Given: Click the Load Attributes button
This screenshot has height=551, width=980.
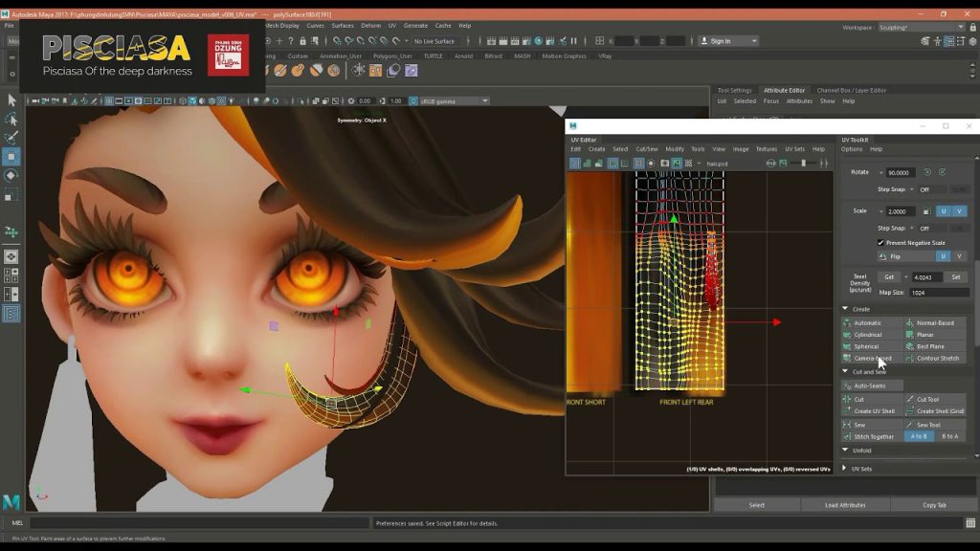Looking at the screenshot, I should (x=845, y=505).
